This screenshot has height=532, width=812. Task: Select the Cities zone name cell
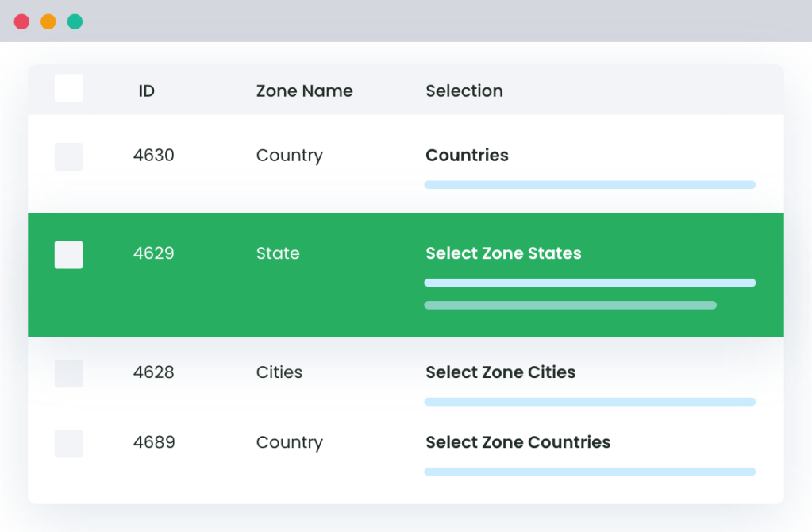coord(279,372)
